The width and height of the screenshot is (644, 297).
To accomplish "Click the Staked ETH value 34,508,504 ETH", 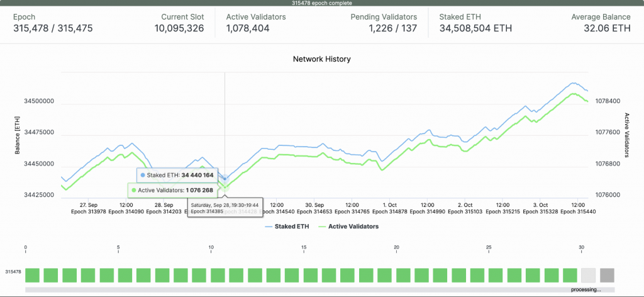I will [x=475, y=28].
